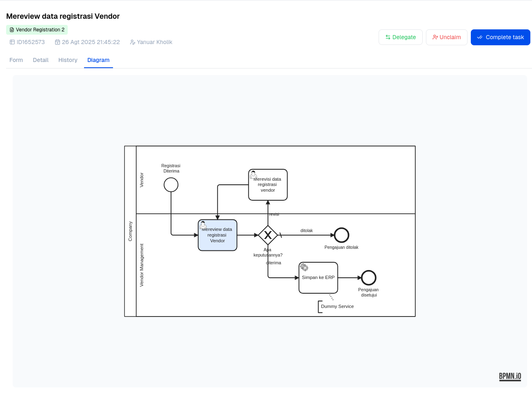
Task: Click the Vendor Management lane label
Action: (142, 265)
